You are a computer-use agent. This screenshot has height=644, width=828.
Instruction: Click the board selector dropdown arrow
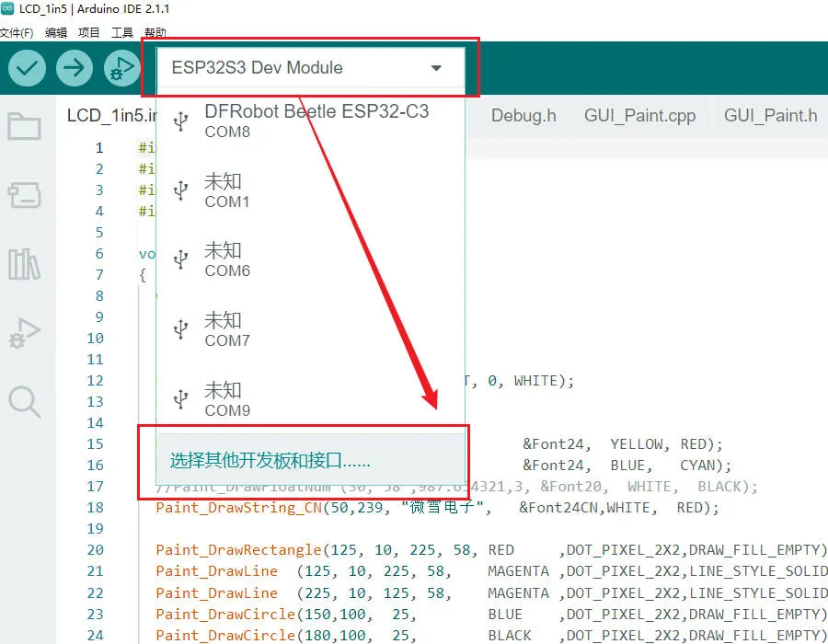[436, 67]
